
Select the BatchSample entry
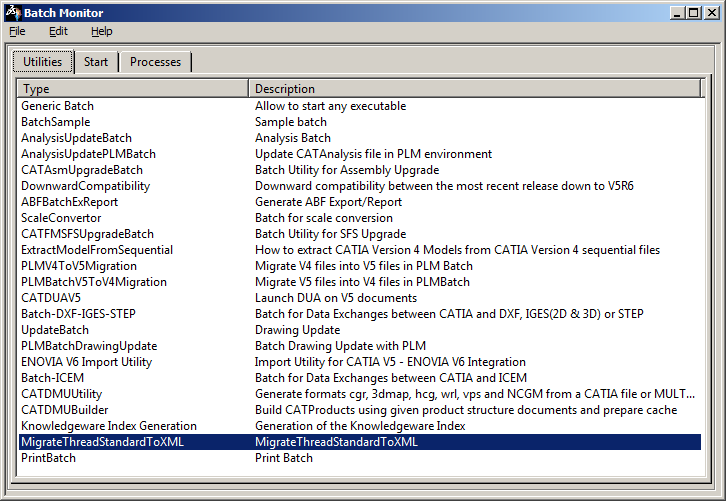coord(55,122)
